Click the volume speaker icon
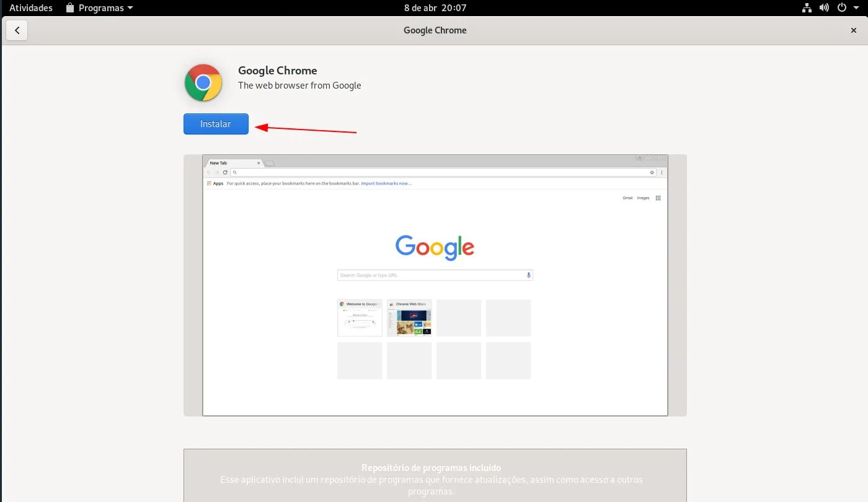The height and width of the screenshot is (502, 868). [824, 8]
